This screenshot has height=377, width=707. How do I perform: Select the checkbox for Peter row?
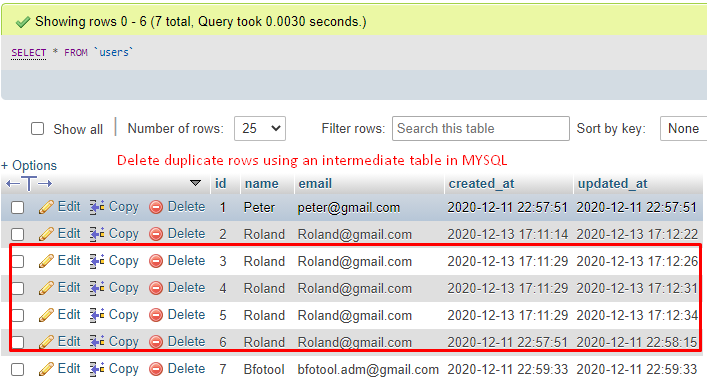pos(18,208)
